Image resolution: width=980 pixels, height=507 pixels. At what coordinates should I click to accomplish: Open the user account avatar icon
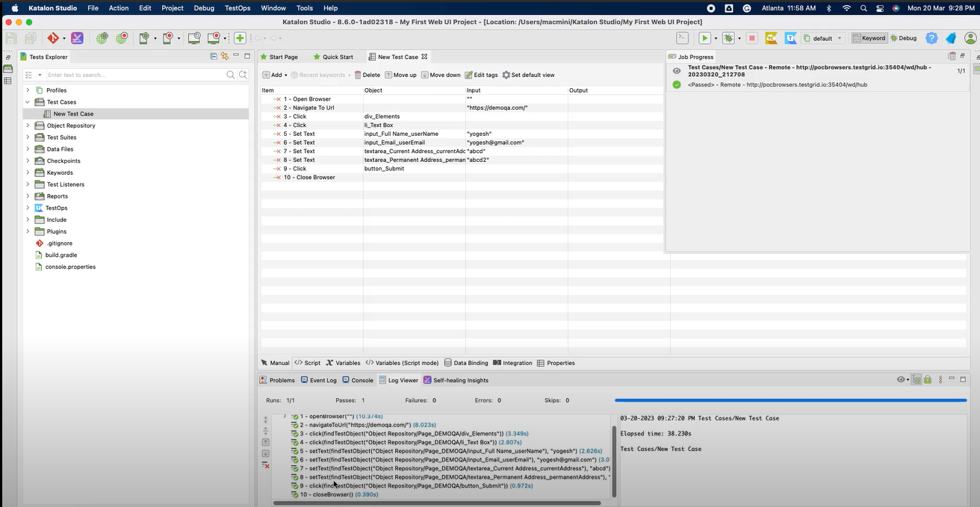[970, 38]
